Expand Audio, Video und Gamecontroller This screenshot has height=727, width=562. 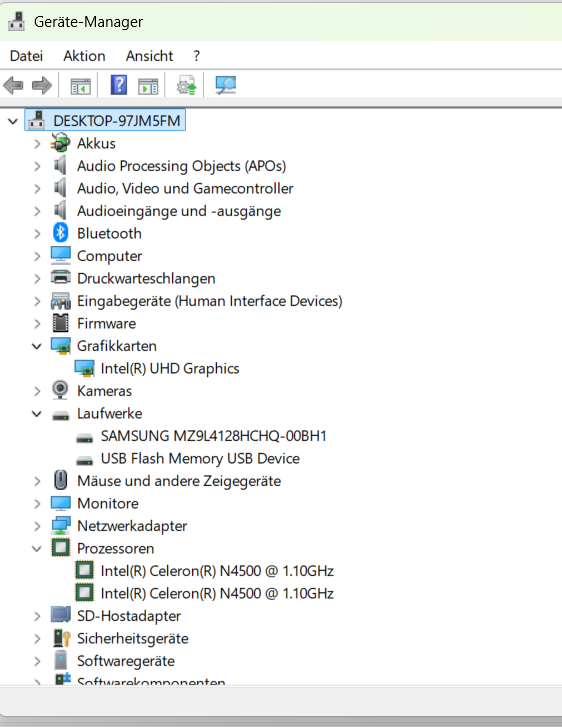37,189
